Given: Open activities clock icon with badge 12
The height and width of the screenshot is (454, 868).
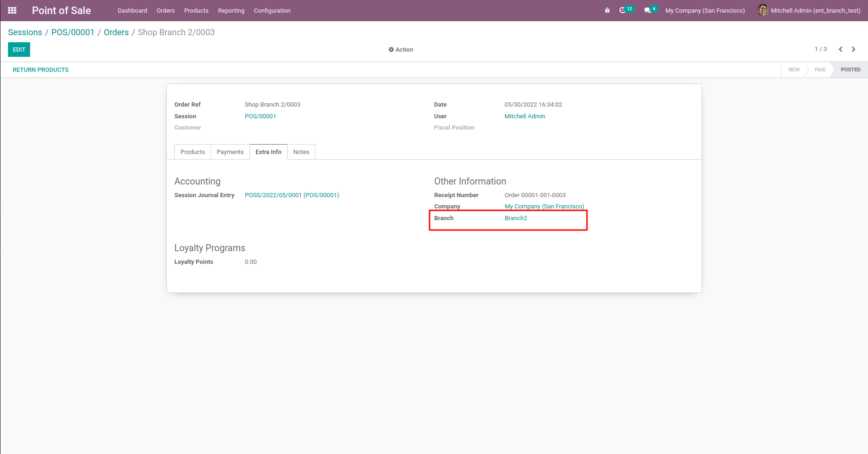Looking at the screenshot, I should (623, 10).
